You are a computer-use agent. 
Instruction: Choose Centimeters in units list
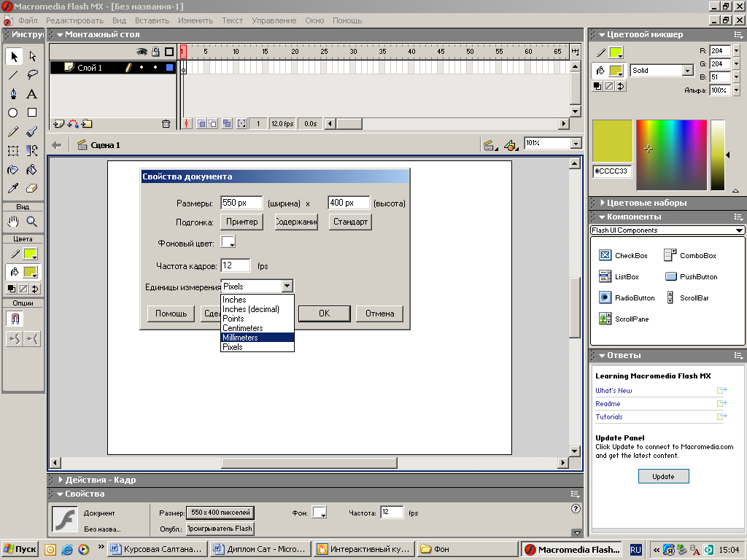[258, 328]
